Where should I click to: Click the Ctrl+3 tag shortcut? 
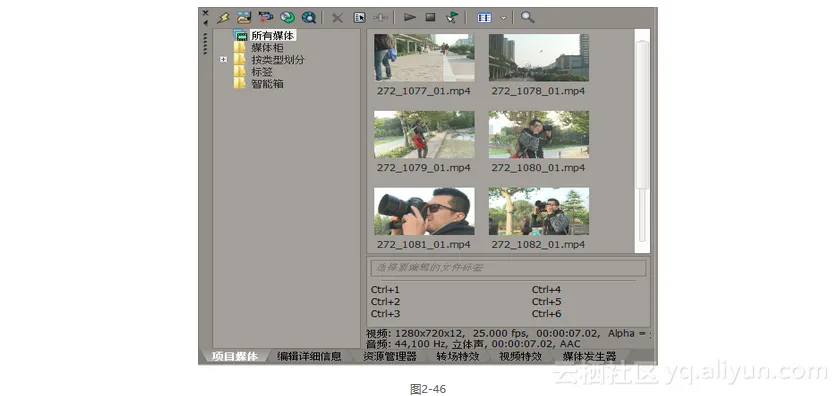(385, 314)
